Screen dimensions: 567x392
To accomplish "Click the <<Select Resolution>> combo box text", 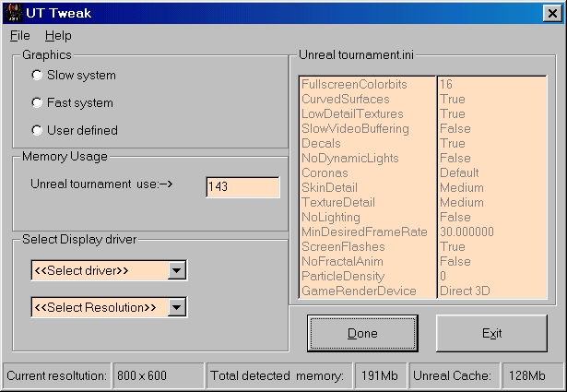I will (x=95, y=307).
